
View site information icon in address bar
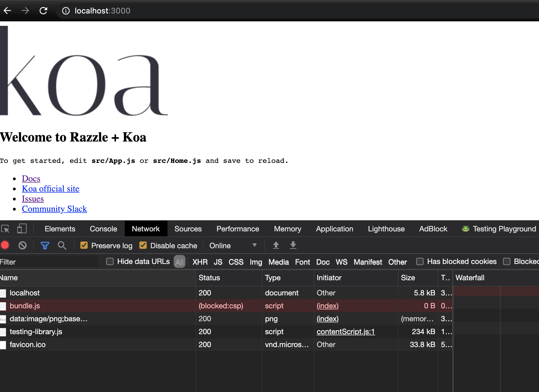point(66,11)
